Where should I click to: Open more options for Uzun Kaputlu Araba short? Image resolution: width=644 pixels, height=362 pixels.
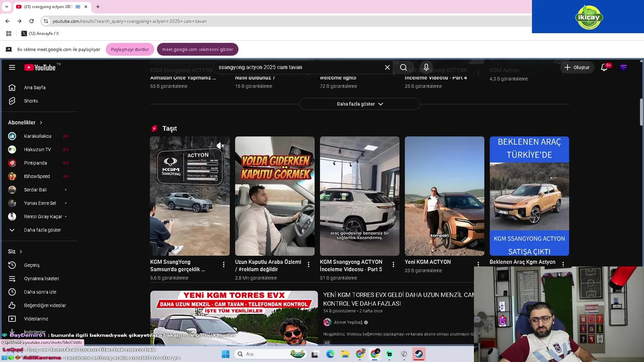point(309,264)
